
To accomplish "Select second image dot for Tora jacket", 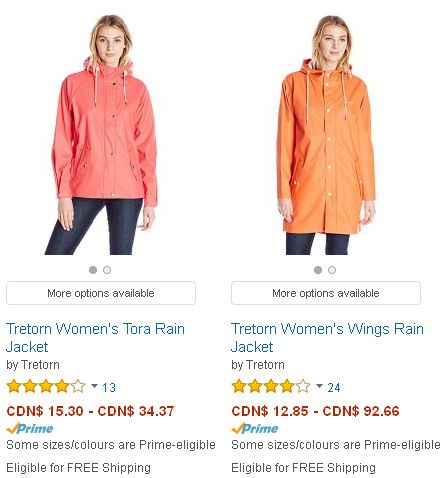I will [x=107, y=270].
